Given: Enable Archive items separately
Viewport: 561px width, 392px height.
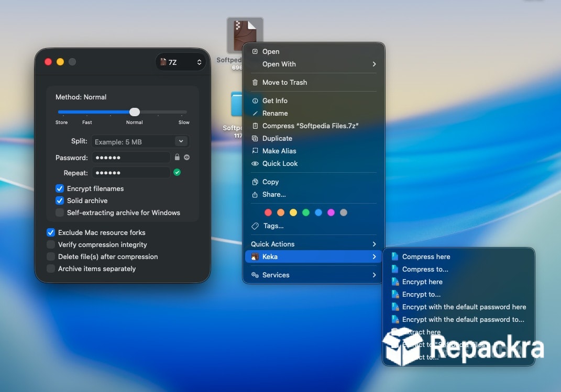Looking at the screenshot, I should pos(50,268).
